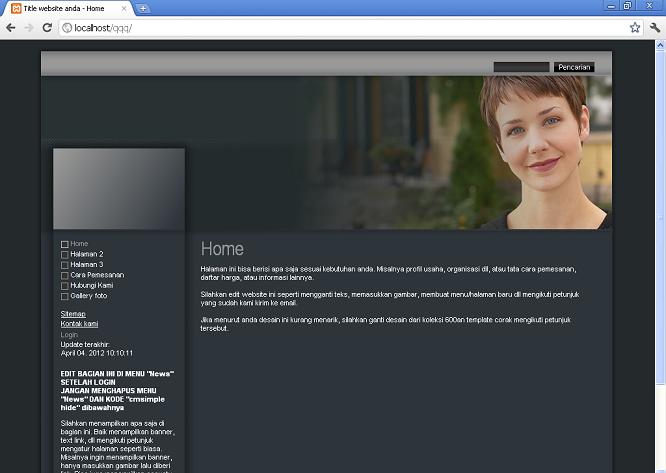Click the gray gradient logo box

click(x=119, y=189)
